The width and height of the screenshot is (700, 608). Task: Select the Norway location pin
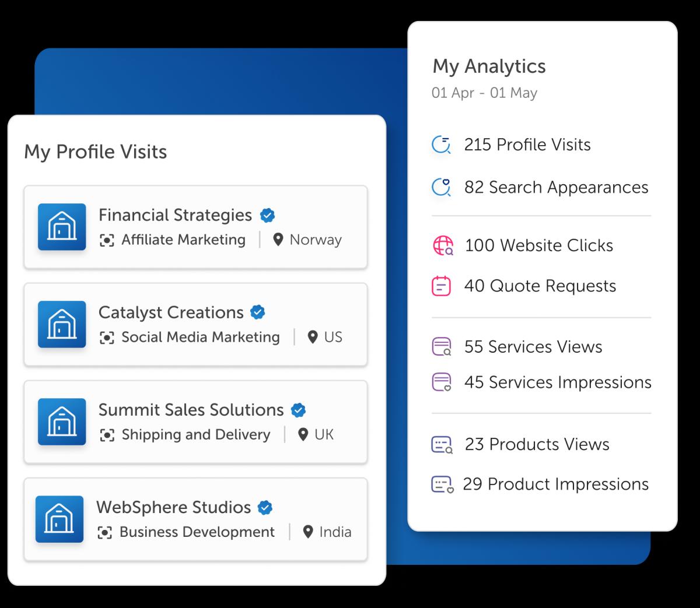coord(278,240)
